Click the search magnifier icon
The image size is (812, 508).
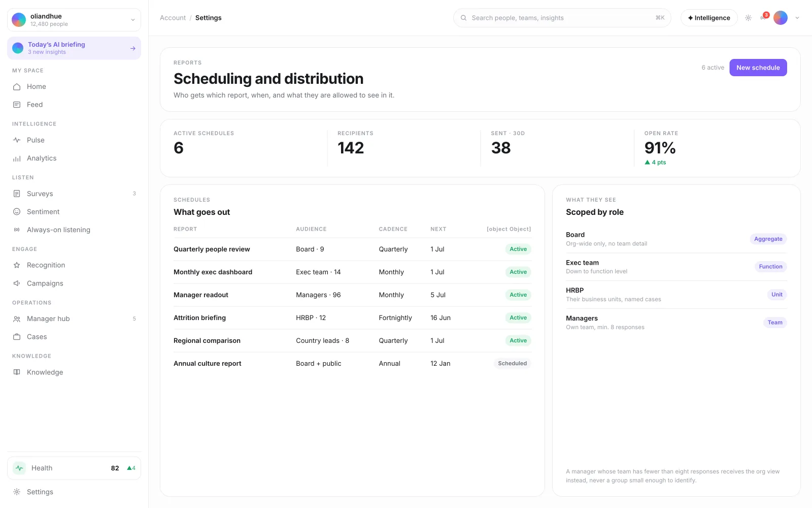point(463,18)
